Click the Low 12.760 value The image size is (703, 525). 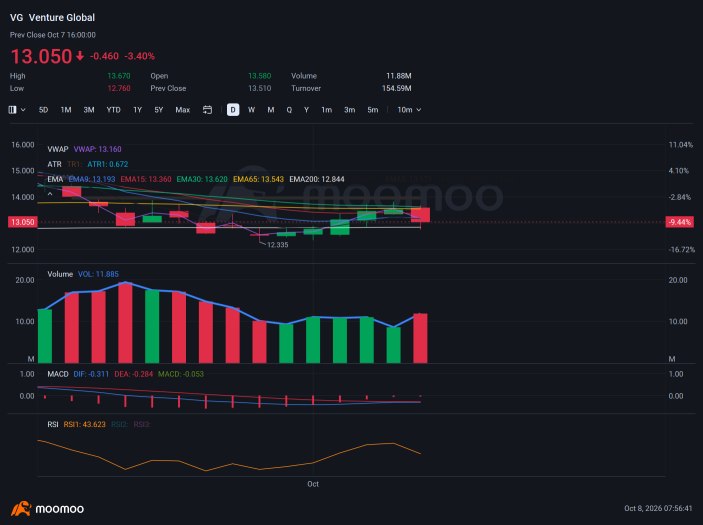119,89
